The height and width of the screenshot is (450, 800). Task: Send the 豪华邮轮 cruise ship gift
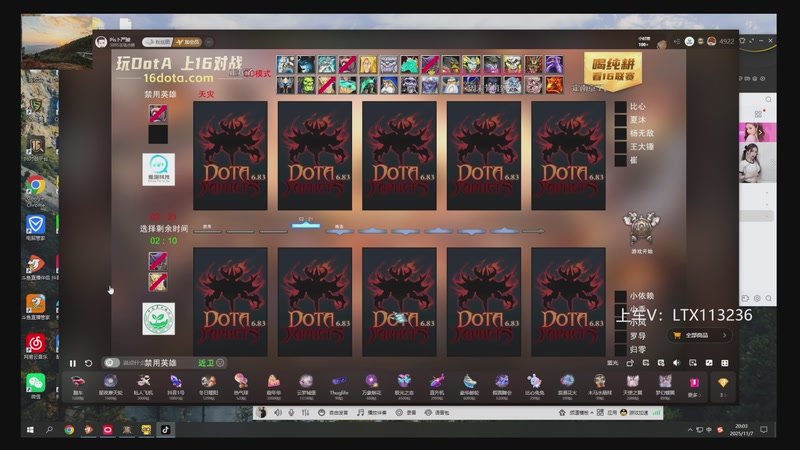469,386
